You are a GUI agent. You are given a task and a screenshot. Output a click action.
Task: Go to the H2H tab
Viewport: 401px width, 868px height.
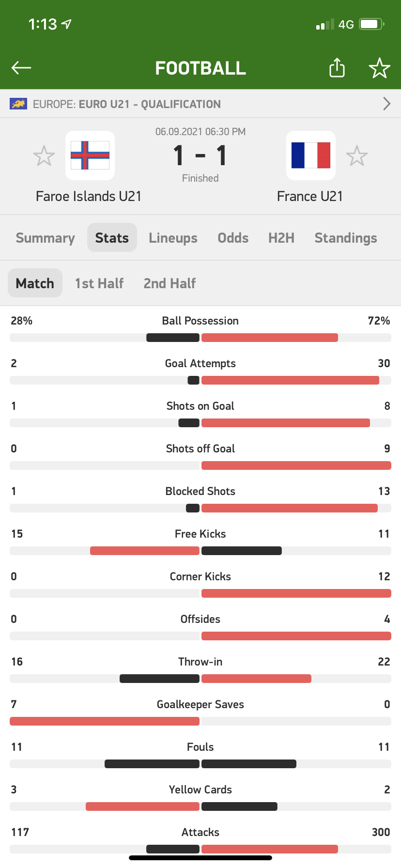281,238
